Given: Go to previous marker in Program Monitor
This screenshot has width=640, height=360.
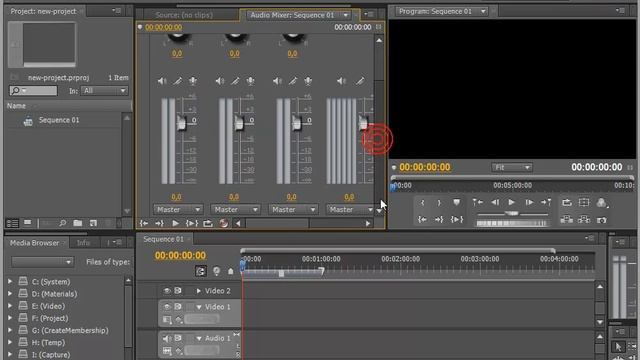Looking at the screenshot, I should coord(478,202).
